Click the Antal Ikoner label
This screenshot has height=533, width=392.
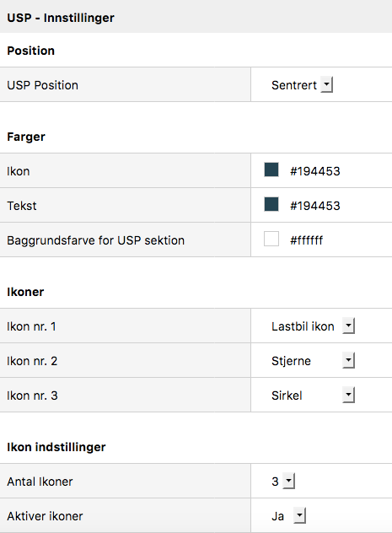pos(40,482)
